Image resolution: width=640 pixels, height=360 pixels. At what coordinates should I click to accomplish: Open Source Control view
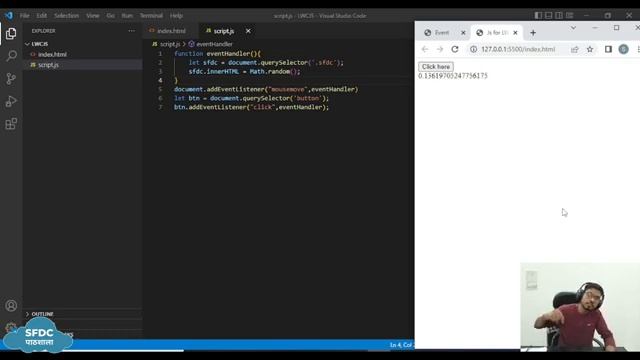pyautogui.click(x=11, y=78)
